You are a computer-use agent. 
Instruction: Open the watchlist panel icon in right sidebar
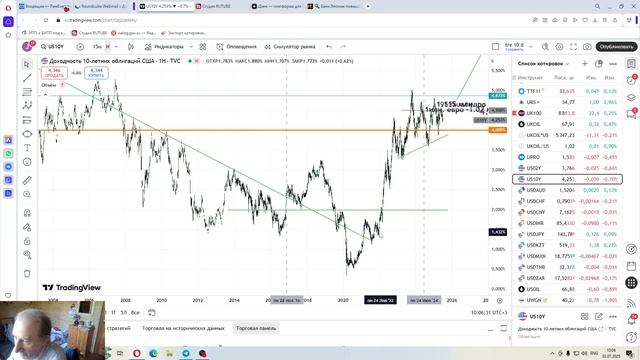631,64
